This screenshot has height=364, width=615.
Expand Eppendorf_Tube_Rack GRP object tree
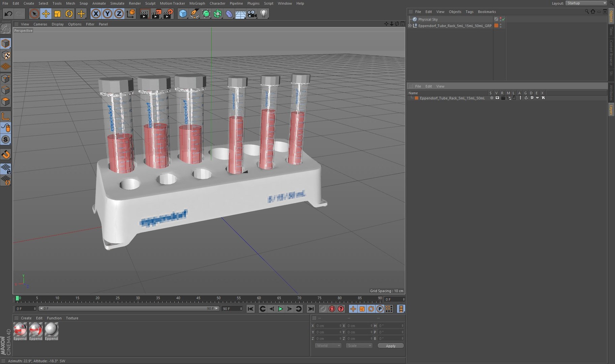(410, 26)
